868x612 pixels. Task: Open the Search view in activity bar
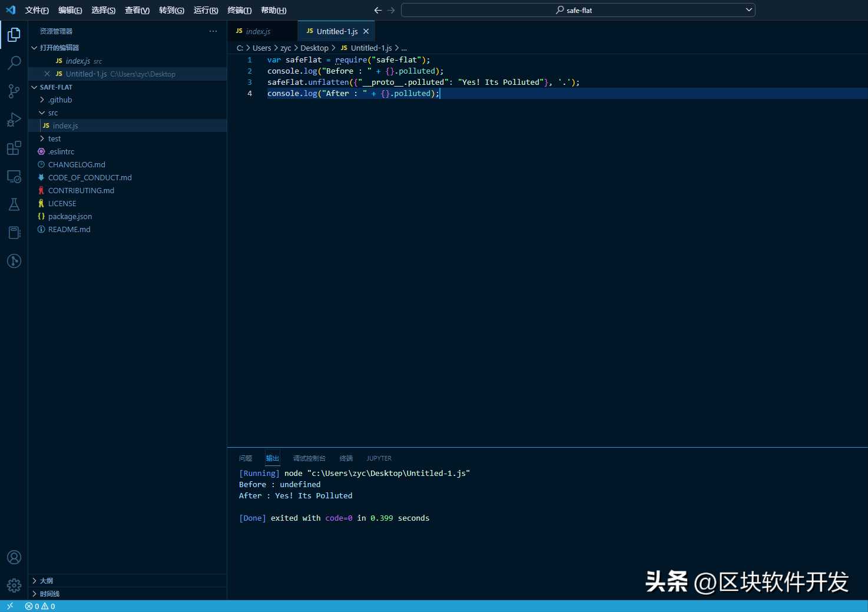[14, 62]
